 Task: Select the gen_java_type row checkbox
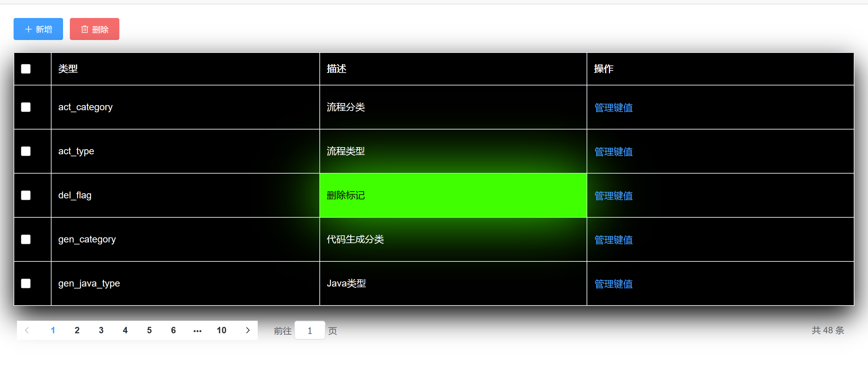[x=26, y=283]
